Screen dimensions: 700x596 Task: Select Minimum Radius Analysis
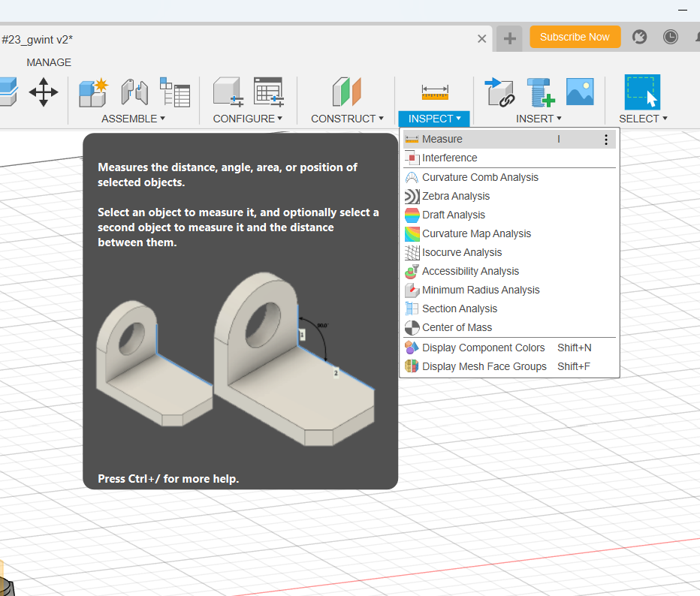[509, 290]
